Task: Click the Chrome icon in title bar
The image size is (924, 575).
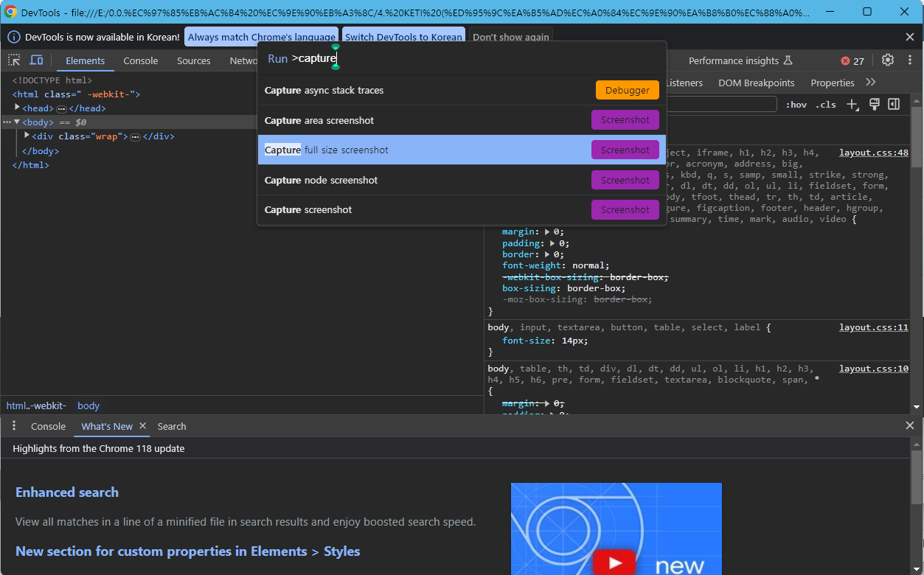Action: tap(11, 12)
